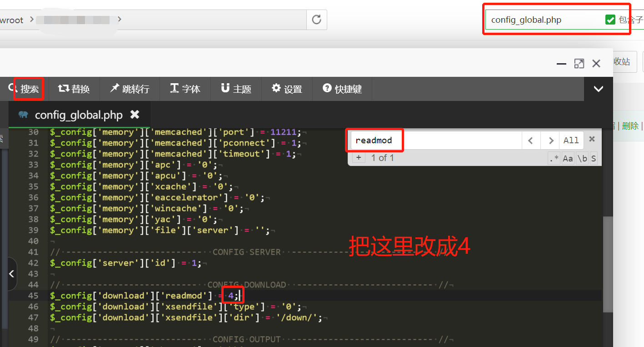Toggle case sensitive Aa search option
The height and width of the screenshot is (347, 644).
[568, 158]
